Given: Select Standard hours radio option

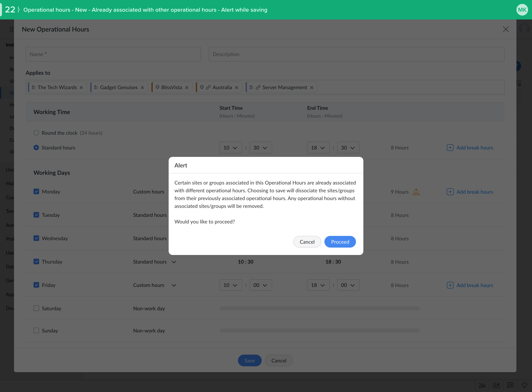Looking at the screenshot, I should point(36,148).
